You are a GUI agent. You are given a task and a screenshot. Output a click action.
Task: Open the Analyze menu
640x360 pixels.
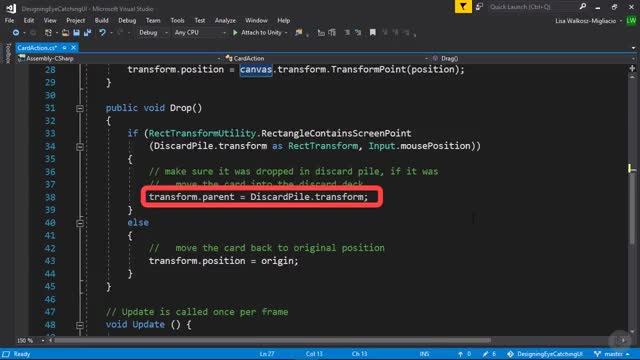(x=225, y=20)
